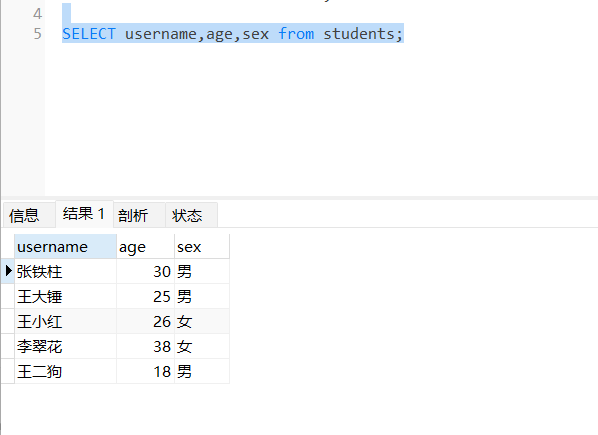This screenshot has height=435, width=598.
Task: Click sex cell 女 in 李翠花 row
Action: point(202,346)
